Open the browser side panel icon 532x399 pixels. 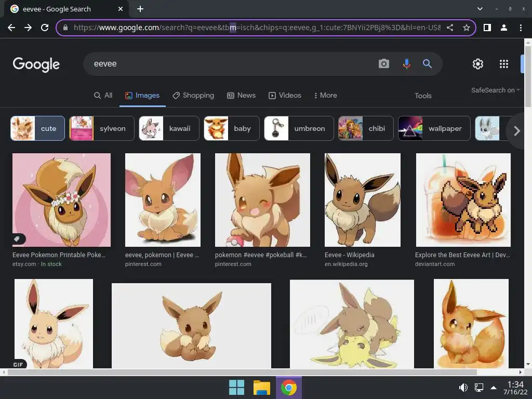487,28
